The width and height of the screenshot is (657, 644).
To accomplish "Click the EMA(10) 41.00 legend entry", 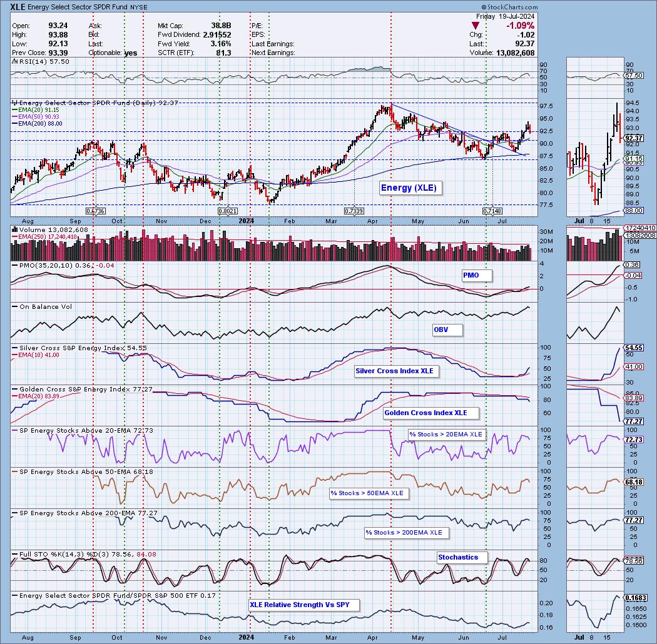I will (36, 355).
